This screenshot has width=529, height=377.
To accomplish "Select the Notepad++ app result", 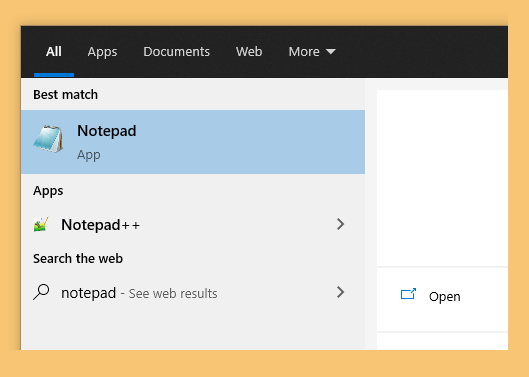I will [193, 224].
